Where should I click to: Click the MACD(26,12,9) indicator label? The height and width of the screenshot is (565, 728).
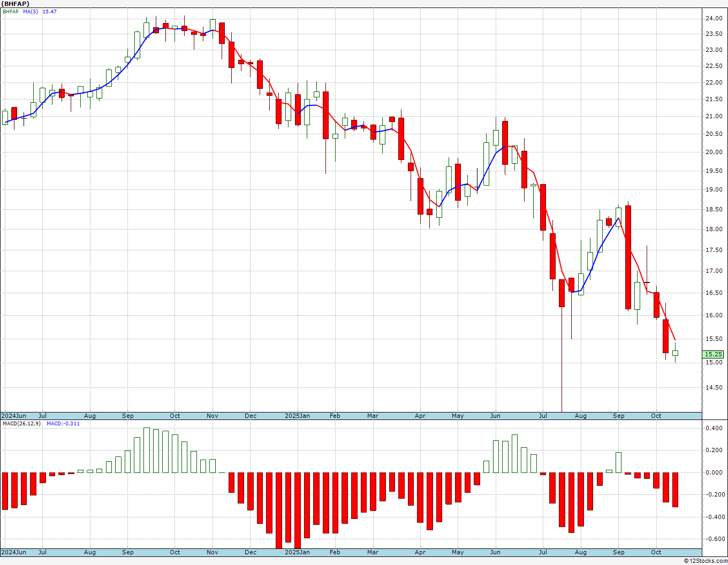pos(22,423)
